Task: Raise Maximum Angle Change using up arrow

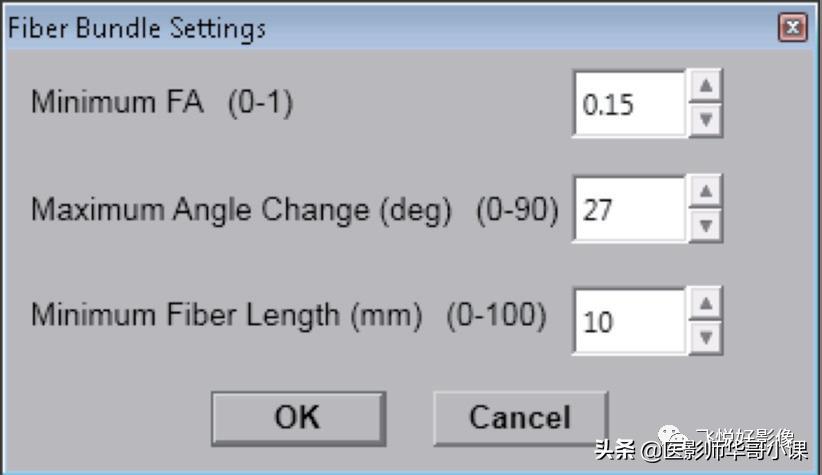Action: (x=706, y=193)
